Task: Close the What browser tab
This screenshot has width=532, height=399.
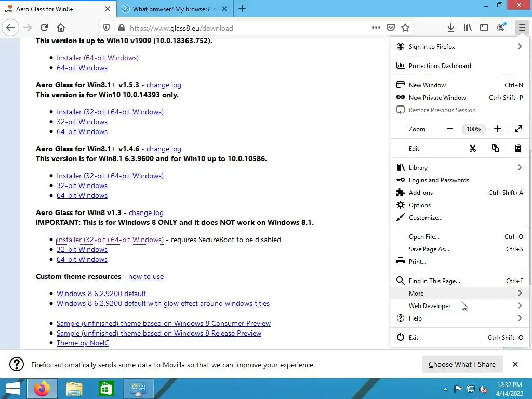Action: (x=224, y=9)
